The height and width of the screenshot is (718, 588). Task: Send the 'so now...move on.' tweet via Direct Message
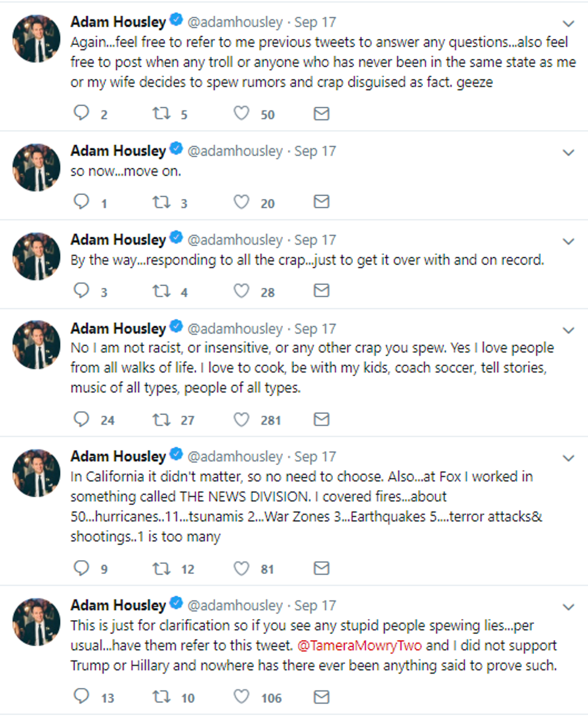click(x=322, y=202)
